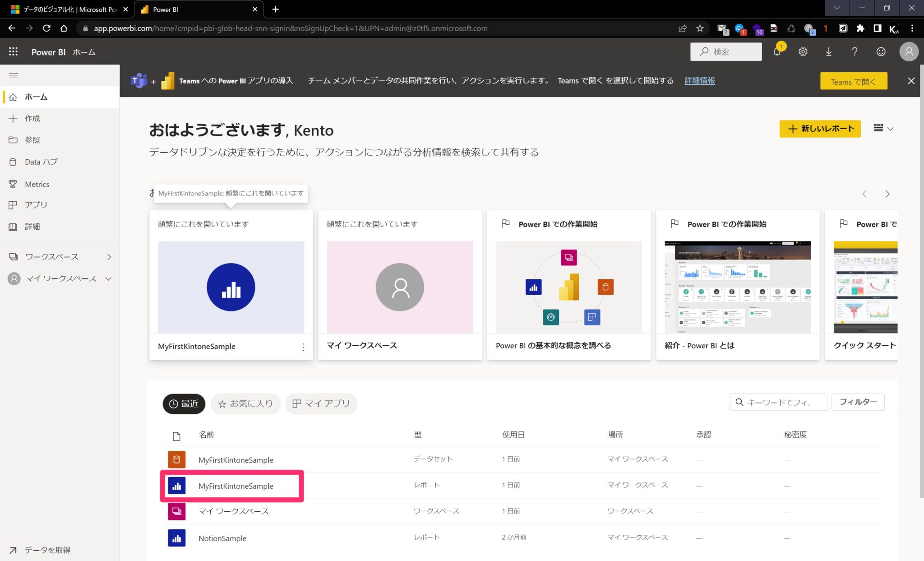Open the アプリ section from sidebar
The width and height of the screenshot is (924, 561).
pos(36,204)
